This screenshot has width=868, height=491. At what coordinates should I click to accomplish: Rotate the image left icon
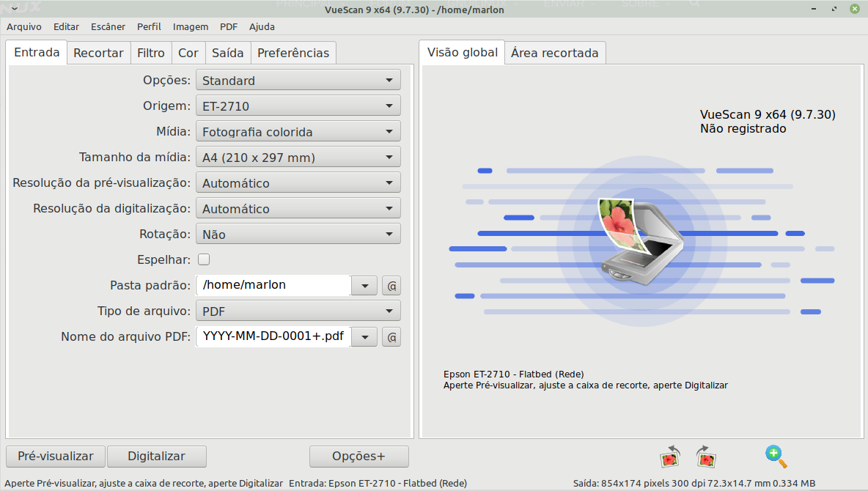(x=670, y=457)
